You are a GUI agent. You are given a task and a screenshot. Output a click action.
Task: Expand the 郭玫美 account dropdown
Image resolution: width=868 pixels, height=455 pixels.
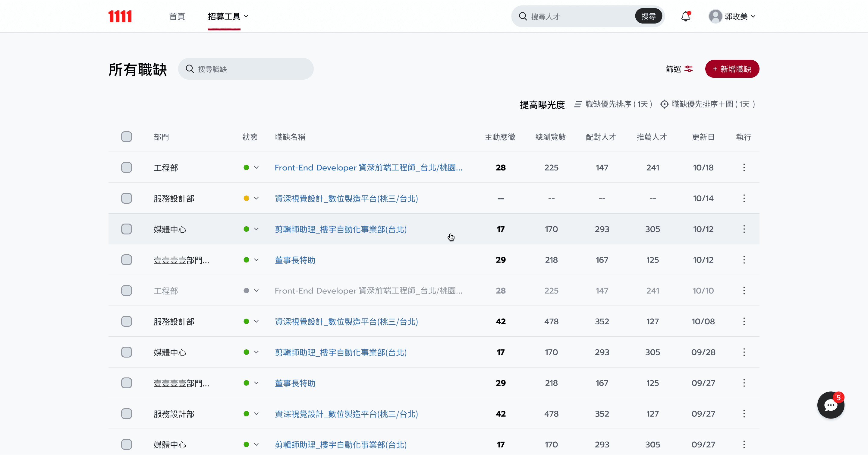(733, 16)
